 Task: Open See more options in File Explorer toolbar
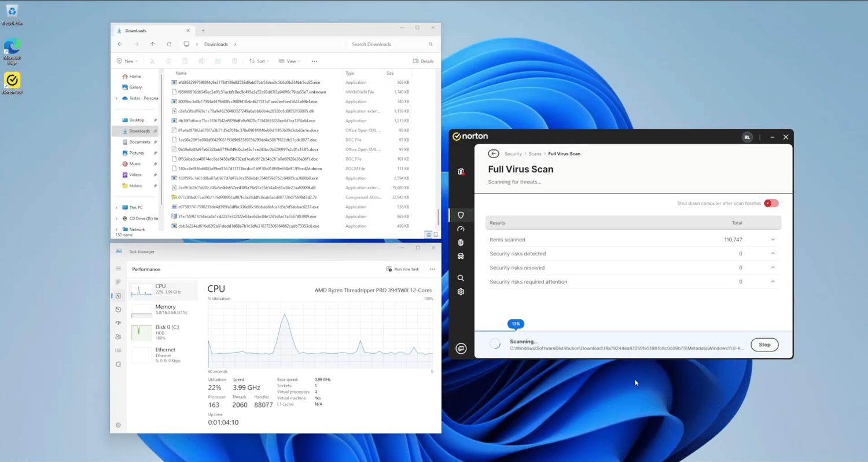pos(314,61)
